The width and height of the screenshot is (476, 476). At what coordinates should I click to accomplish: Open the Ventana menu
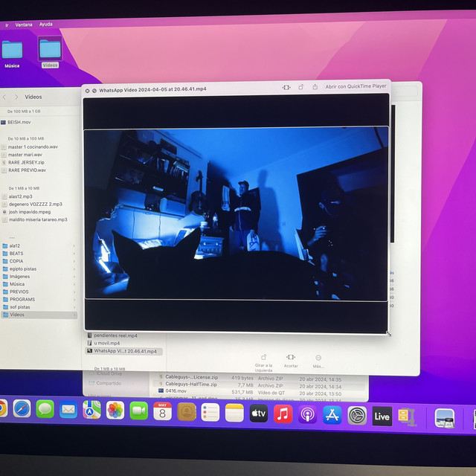tap(25, 25)
